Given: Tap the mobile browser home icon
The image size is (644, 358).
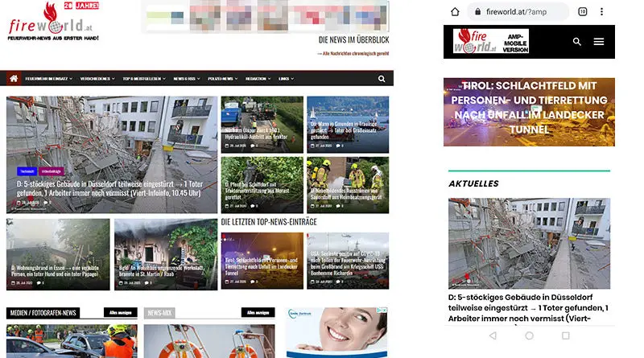Looking at the screenshot, I should pyautogui.click(x=455, y=12).
